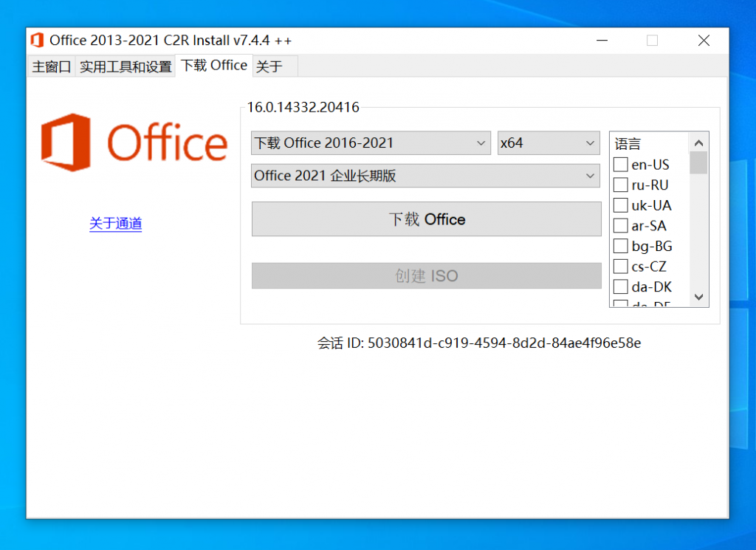Enable the cs-CZ language option
The height and width of the screenshot is (550, 756).
[x=620, y=267]
